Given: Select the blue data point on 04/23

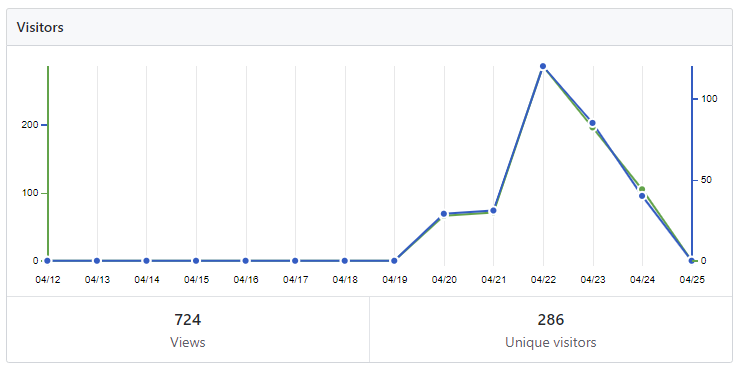Looking at the screenshot, I should pos(592,123).
